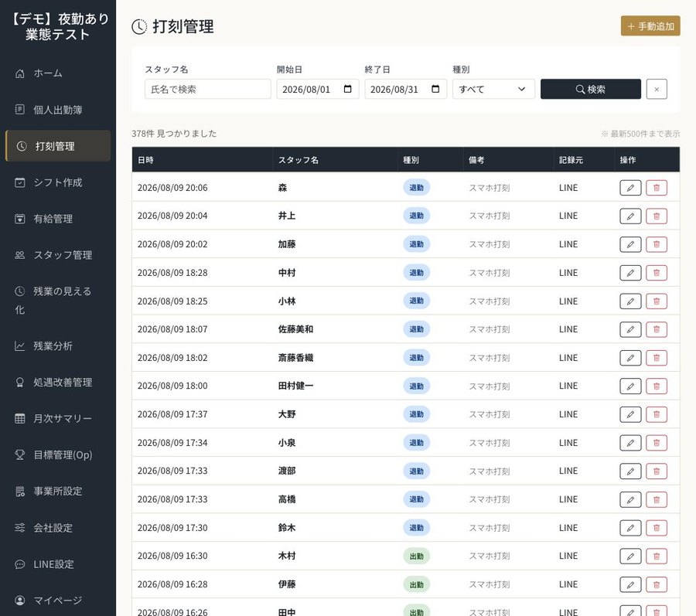
Task: Go to ホーム in the sidebar
Action: [58, 73]
